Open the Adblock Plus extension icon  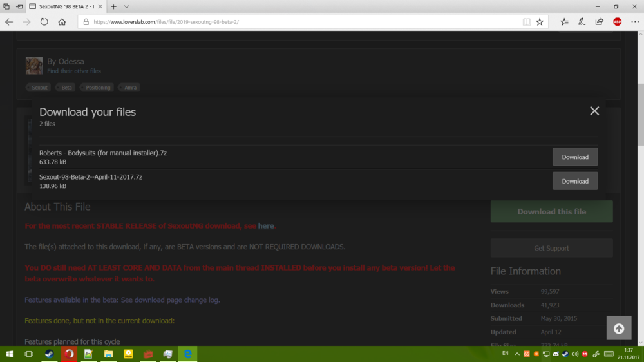[x=618, y=22]
